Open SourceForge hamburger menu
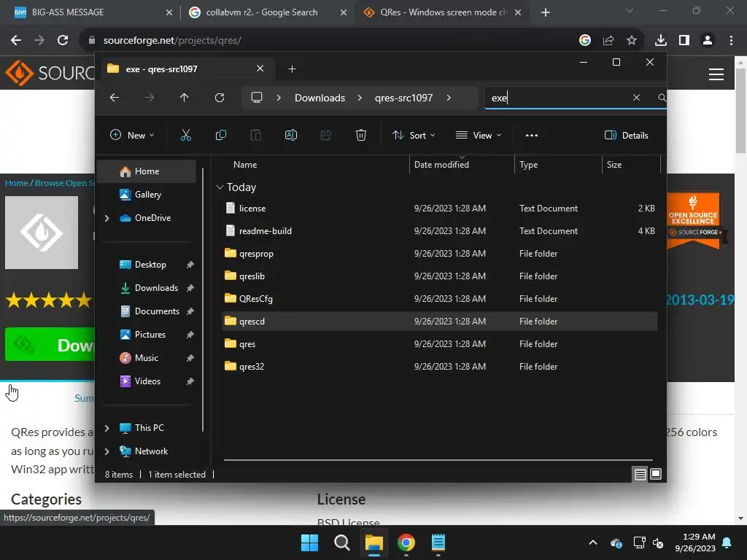The height and width of the screenshot is (560, 747). (716, 74)
